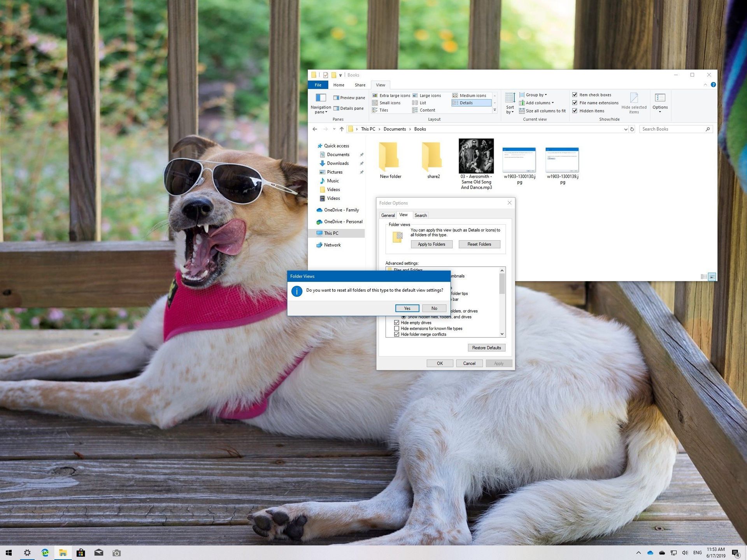747x560 pixels.
Task: Switch layout to Large icons
Action: 428,95
